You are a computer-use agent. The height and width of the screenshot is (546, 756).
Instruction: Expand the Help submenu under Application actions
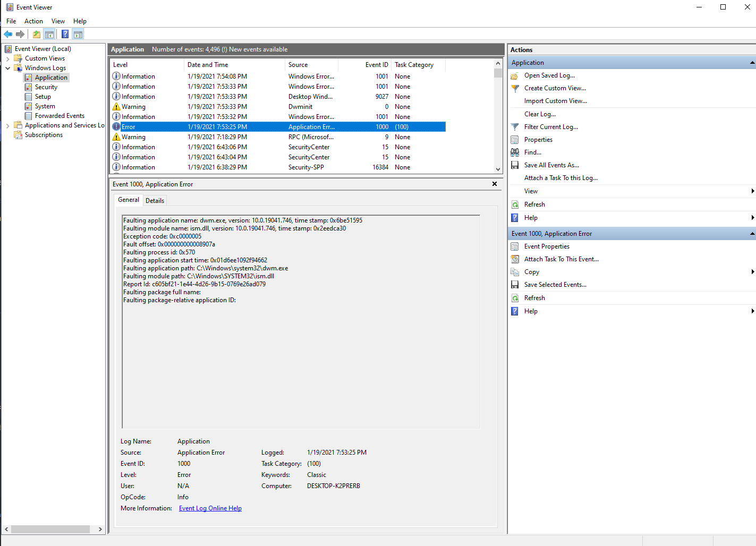pyautogui.click(x=752, y=218)
